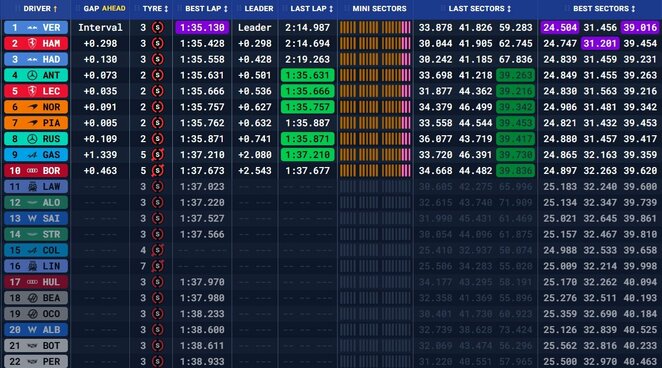This screenshot has height=368, width=662.
Task: Click the soft tyre icon in PIA row
Action: pos(157,123)
